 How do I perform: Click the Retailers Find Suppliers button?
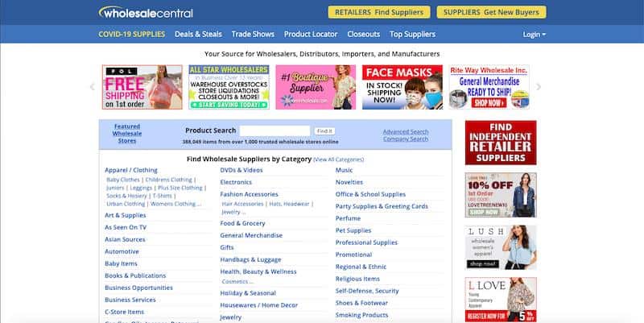tap(378, 12)
